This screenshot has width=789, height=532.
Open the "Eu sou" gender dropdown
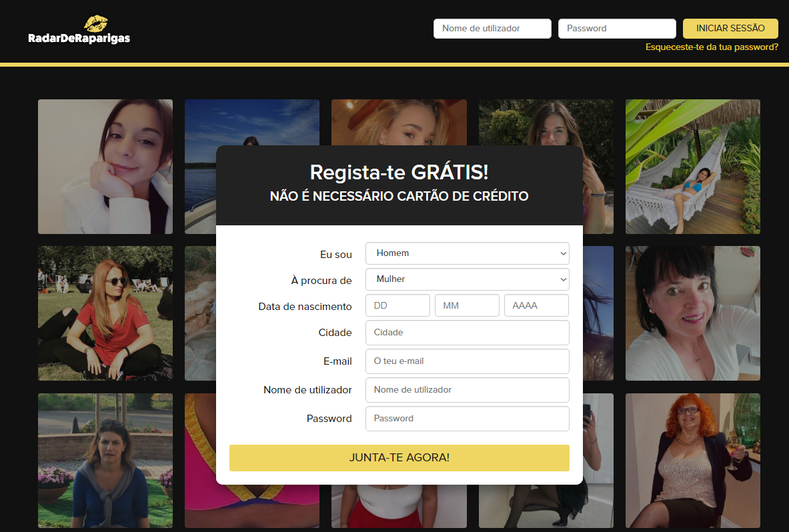tap(467, 253)
